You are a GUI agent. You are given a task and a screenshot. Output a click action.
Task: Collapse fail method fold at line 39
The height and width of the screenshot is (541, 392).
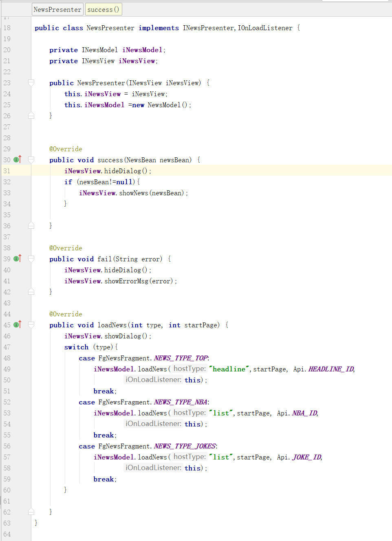click(31, 259)
